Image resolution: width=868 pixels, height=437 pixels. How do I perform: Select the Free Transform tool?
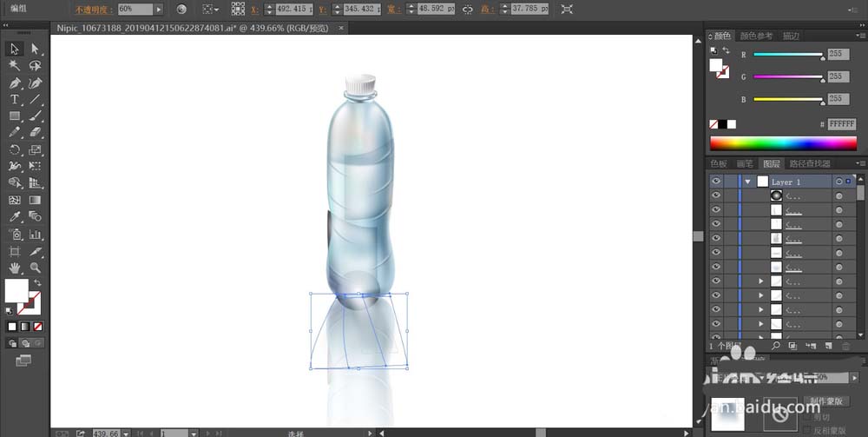pos(36,166)
